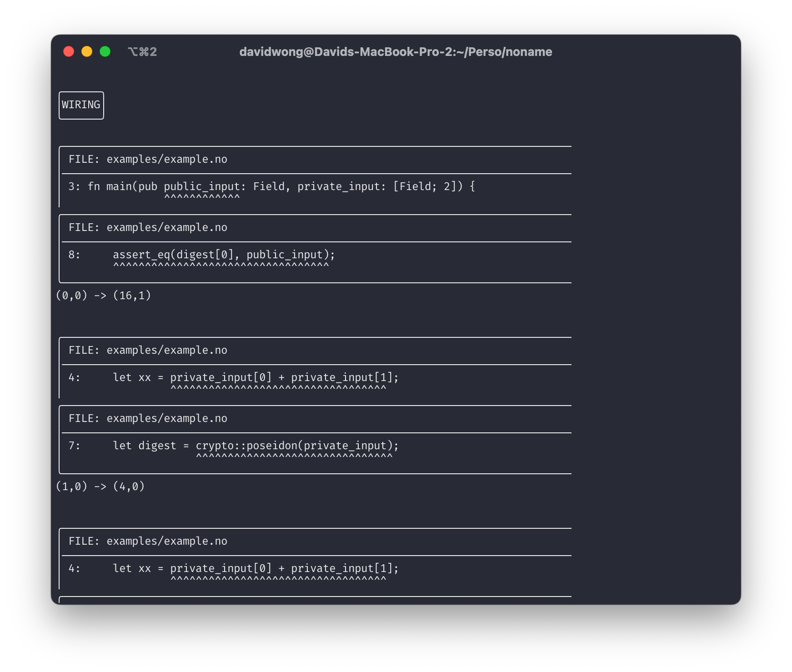Click the code line '3: fn main(pub public_input'
Image resolution: width=792 pixels, height=672 pixels.
tap(271, 186)
